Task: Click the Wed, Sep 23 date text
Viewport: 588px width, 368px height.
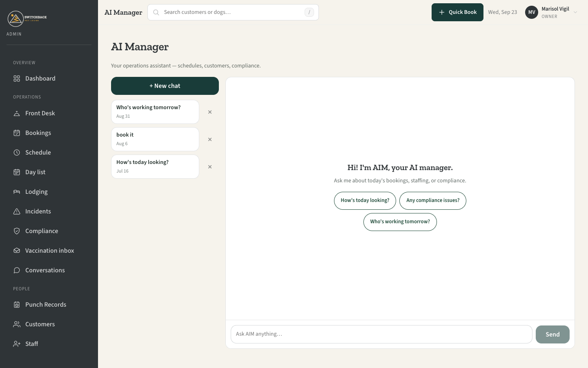Action: (503, 12)
